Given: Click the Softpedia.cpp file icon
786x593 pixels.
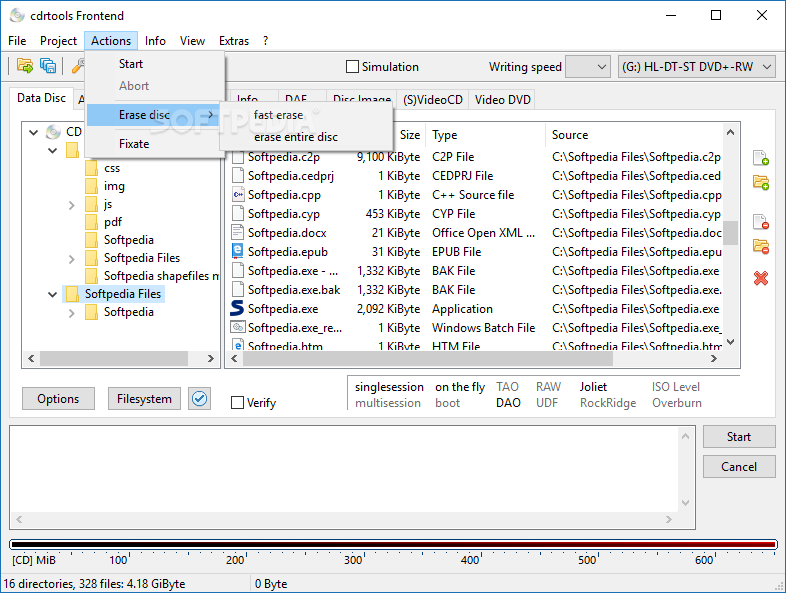Looking at the screenshot, I should 238,194.
